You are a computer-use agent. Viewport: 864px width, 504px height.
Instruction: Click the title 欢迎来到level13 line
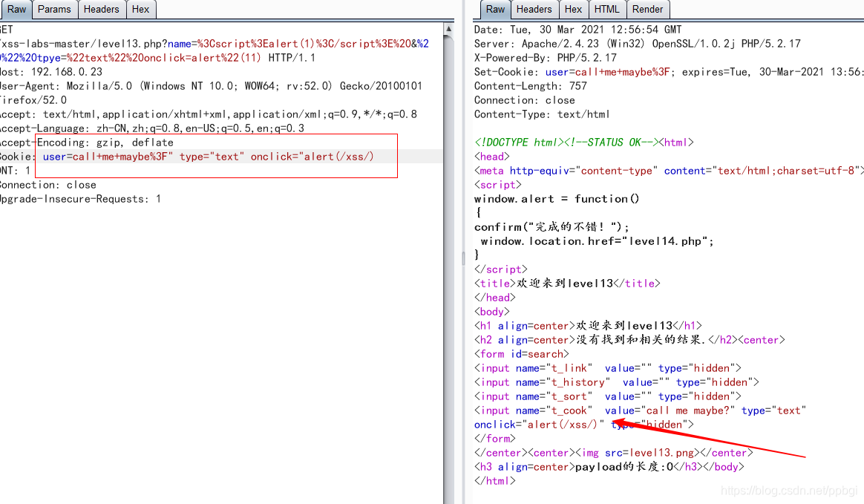click(567, 284)
